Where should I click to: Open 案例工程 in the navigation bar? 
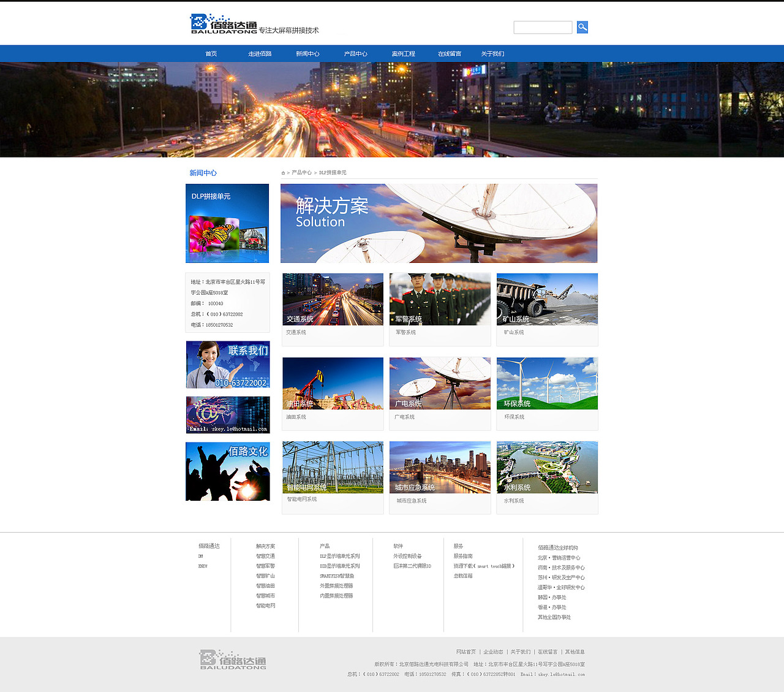coord(403,54)
